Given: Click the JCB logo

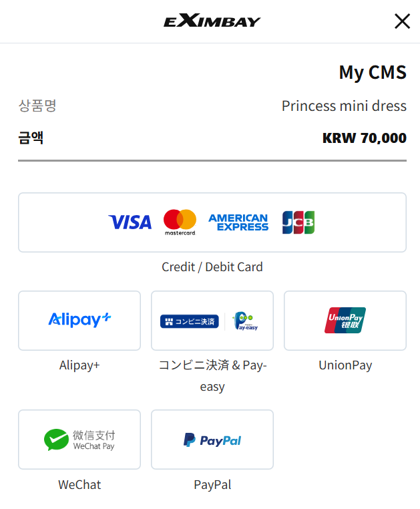Looking at the screenshot, I should [298, 222].
